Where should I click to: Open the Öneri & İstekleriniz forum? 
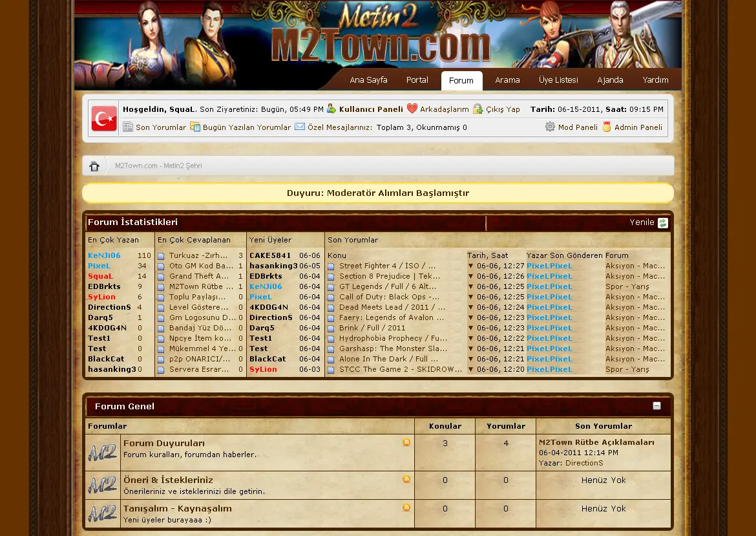tap(168, 480)
